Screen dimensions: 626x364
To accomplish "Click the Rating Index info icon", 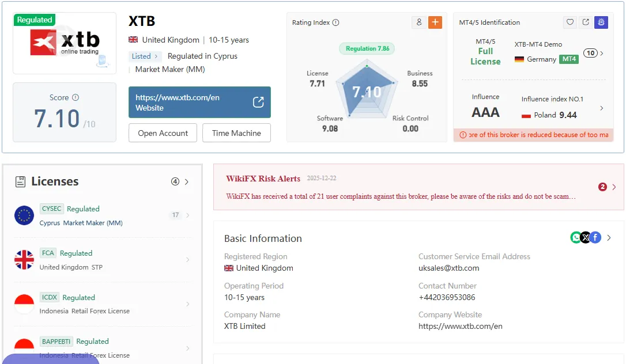I will click(x=335, y=22).
